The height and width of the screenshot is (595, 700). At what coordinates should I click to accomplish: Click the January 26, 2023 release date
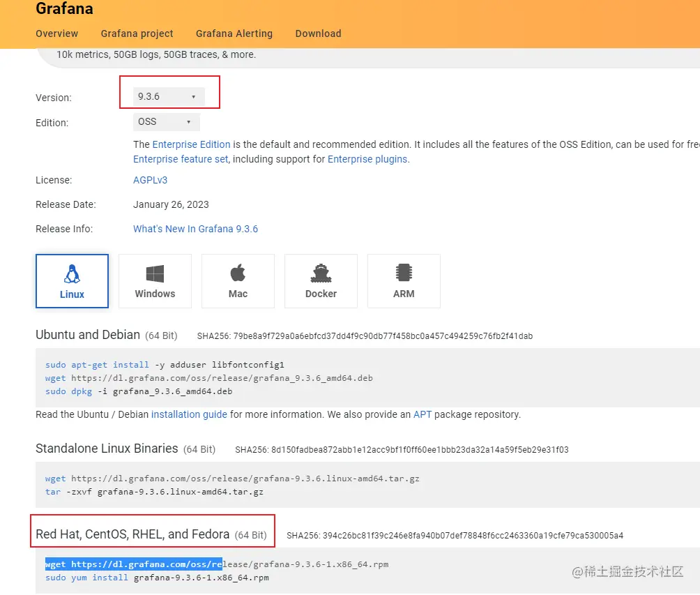pyautogui.click(x=171, y=204)
